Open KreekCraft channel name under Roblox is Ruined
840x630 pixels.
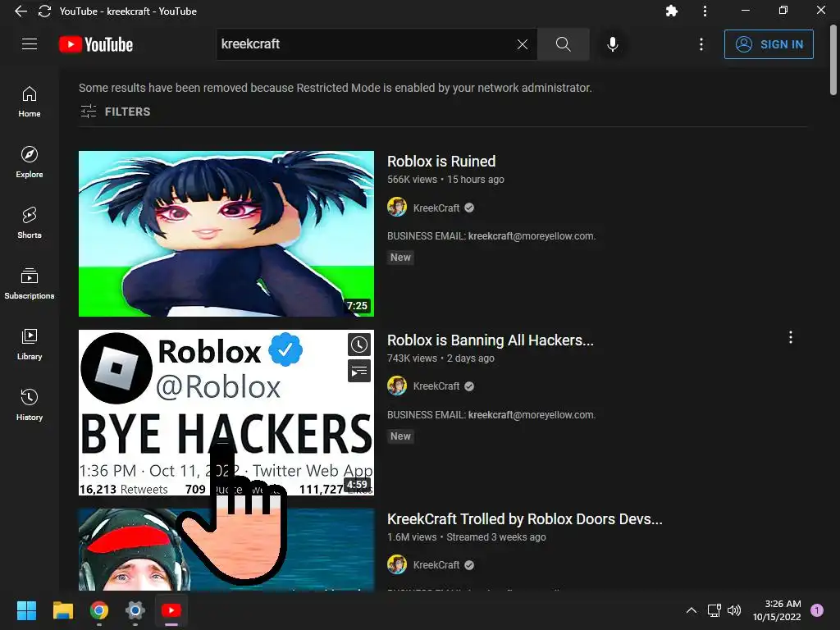point(436,208)
